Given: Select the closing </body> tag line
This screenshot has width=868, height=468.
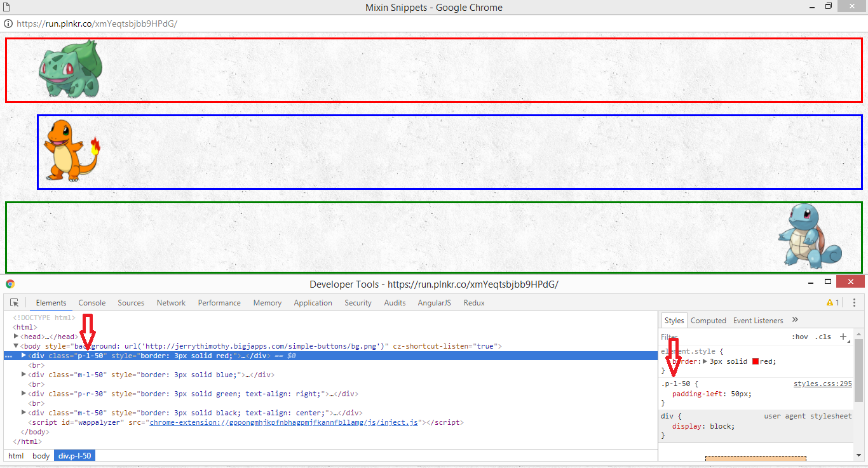Looking at the screenshot, I should pyautogui.click(x=34, y=432).
